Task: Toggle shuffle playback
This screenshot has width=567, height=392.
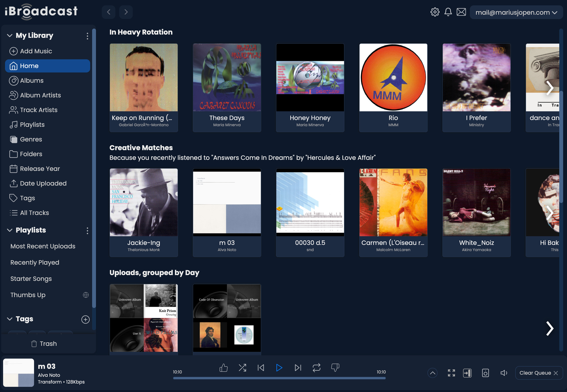Action: [x=242, y=368]
